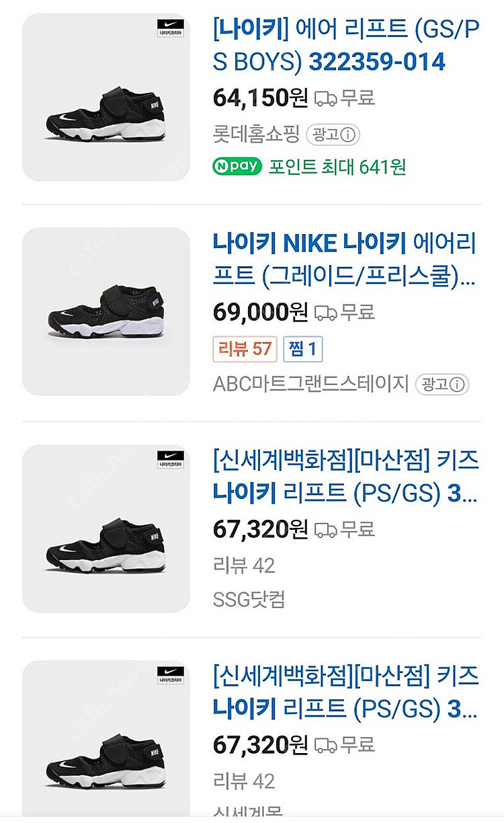Open the 322359-014 에어 리프트 product title
504x823 pixels.
[344, 46]
